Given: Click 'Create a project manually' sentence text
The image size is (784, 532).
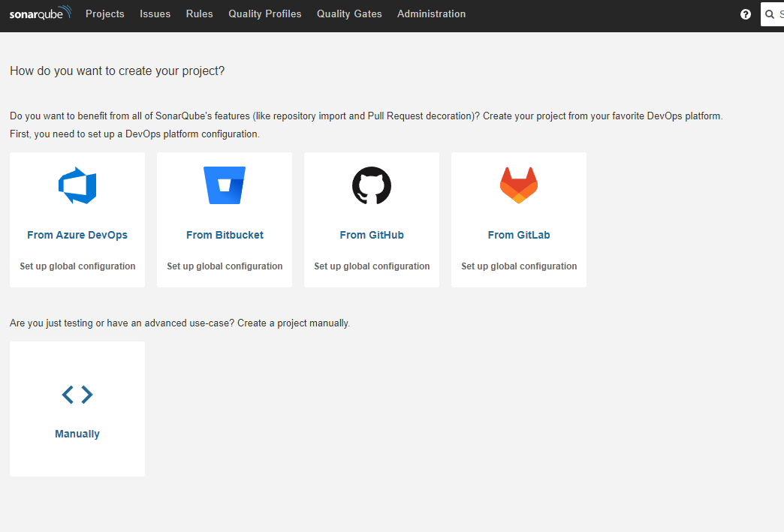Looking at the screenshot, I should coord(294,323).
